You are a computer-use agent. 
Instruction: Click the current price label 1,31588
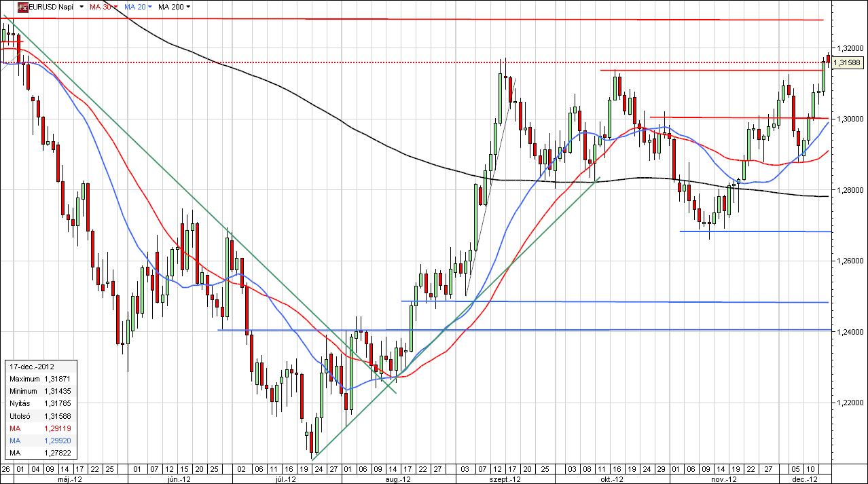(x=848, y=62)
